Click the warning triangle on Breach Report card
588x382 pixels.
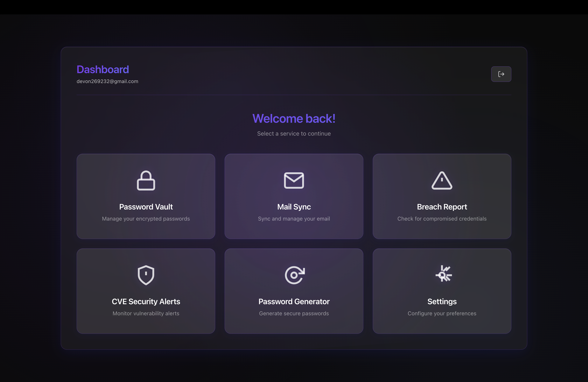pyautogui.click(x=442, y=181)
